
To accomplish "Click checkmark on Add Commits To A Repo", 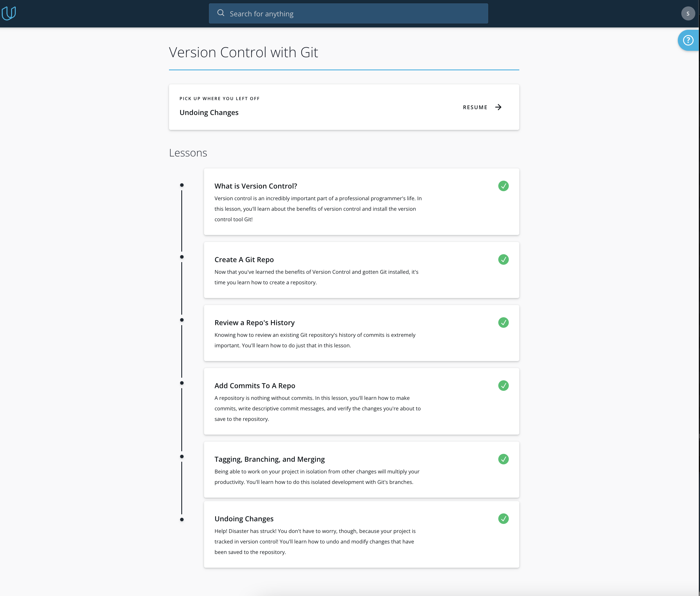I will [503, 386].
